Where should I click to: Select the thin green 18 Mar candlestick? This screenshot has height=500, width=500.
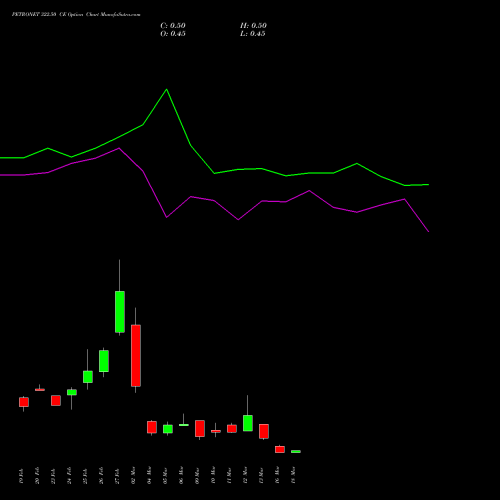tap(296, 452)
